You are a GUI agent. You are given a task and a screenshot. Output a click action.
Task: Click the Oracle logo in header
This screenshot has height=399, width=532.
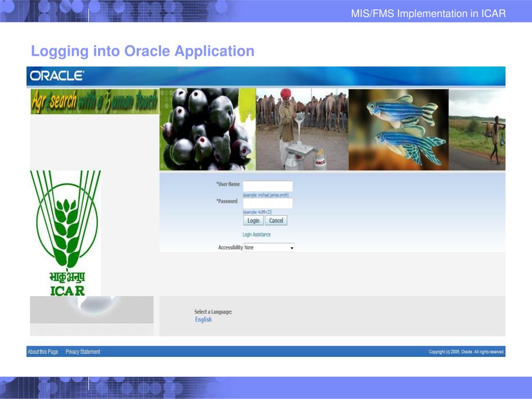coord(57,76)
